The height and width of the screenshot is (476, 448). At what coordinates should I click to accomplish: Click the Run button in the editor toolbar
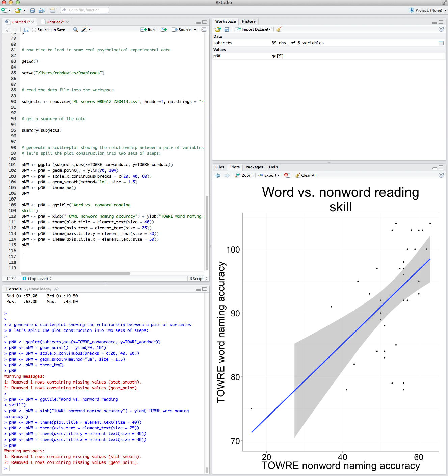coord(148,30)
